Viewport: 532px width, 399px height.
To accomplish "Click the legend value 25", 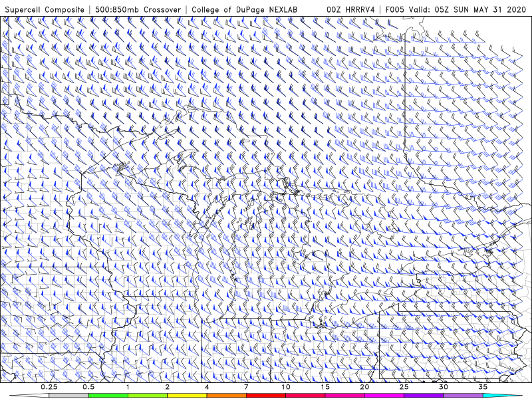I will coord(404,387).
